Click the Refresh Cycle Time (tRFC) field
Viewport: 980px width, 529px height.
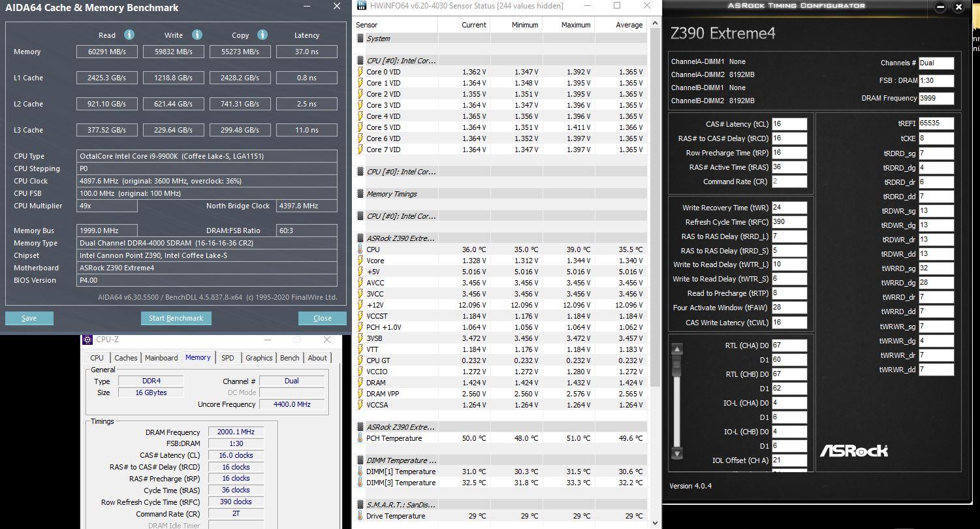tap(789, 222)
